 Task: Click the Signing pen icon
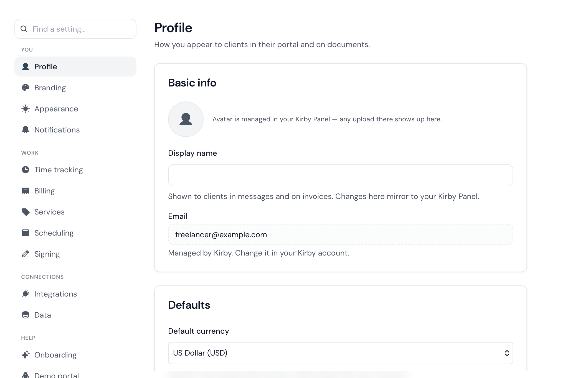coord(26,254)
